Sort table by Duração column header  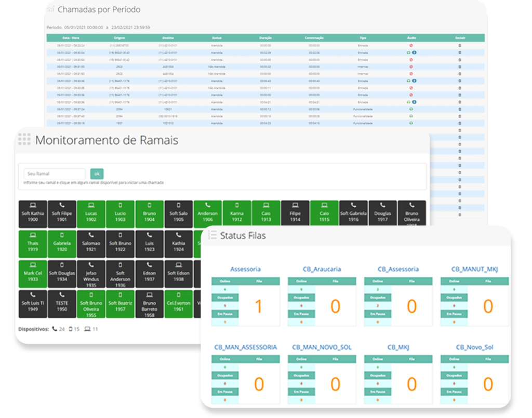tap(265, 38)
